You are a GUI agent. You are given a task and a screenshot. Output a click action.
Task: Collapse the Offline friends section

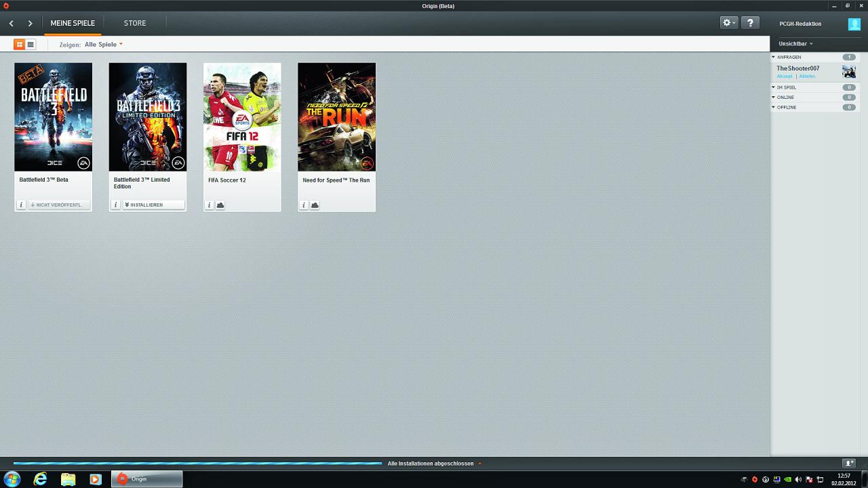pyautogui.click(x=773, y=107)
